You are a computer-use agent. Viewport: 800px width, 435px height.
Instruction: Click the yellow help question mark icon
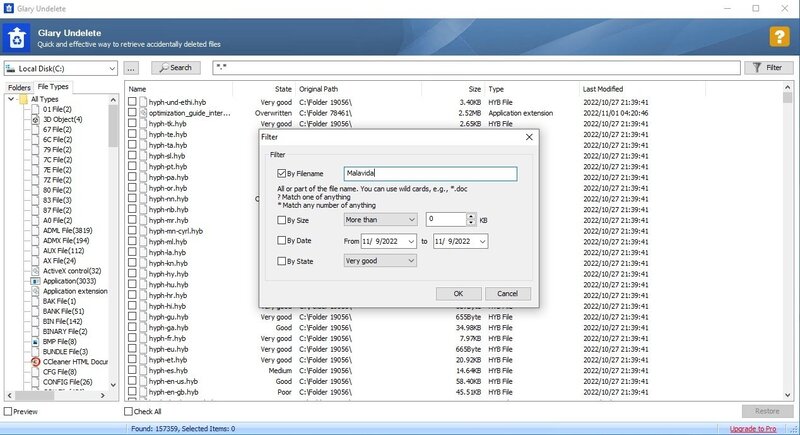pyautogui.click(x=778, y=37)
